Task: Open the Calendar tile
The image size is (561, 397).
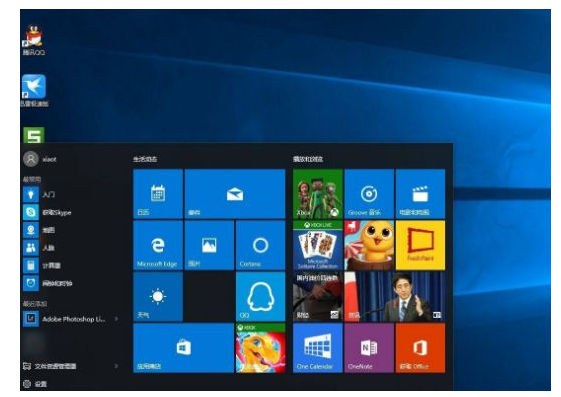Action: pyautogui.click(x=158, y=194)
